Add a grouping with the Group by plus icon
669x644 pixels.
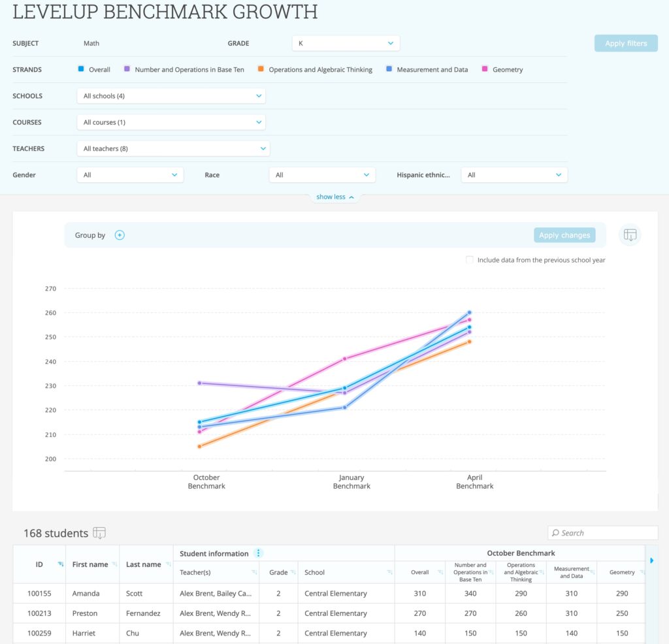pos(120,235)
